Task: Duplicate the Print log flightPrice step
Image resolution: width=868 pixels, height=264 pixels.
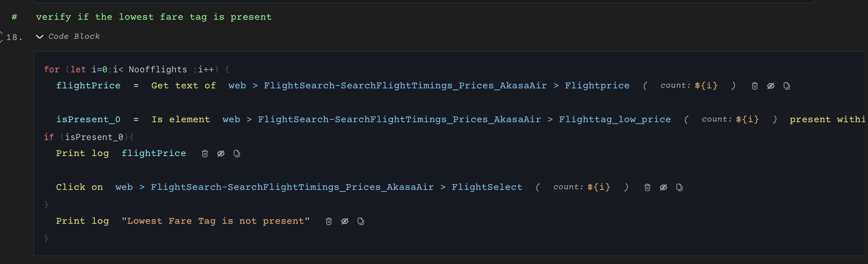Action: pos(237,154)
